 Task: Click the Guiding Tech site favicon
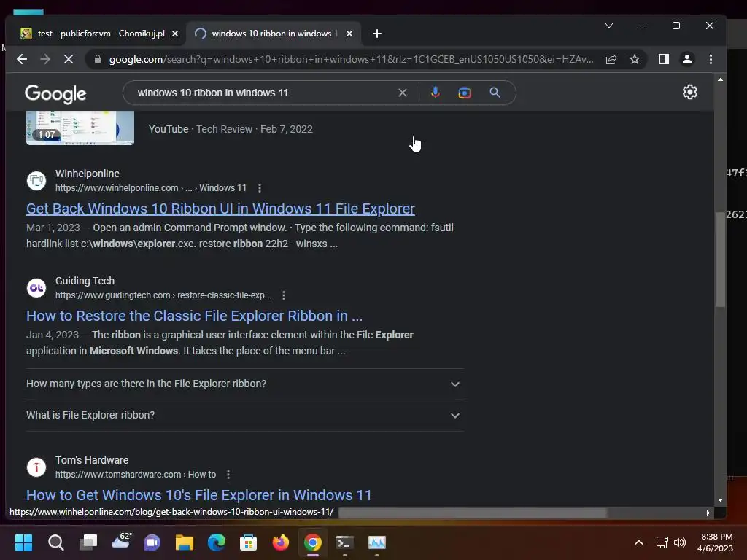(36, 287)
